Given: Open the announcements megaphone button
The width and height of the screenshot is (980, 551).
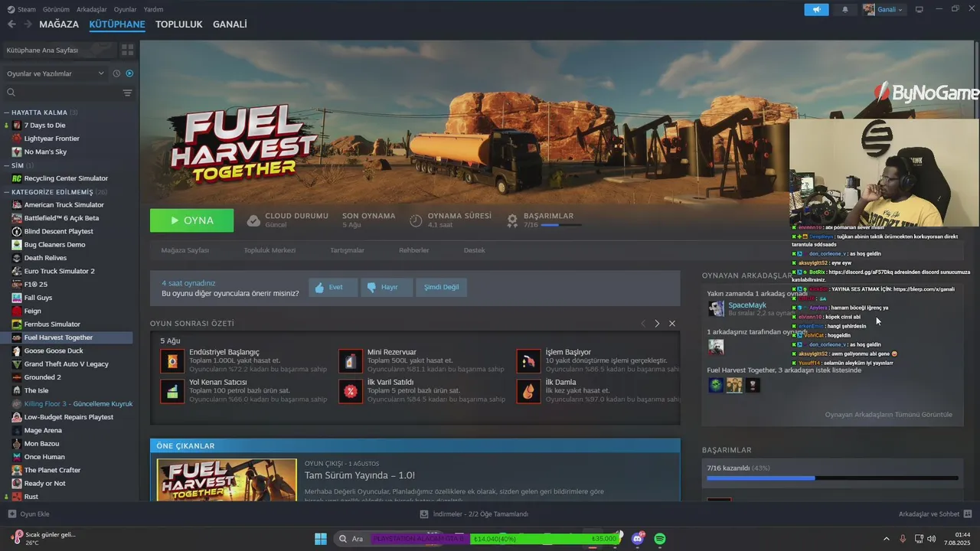Looking at the screenshot, I should tap(816, 9).
